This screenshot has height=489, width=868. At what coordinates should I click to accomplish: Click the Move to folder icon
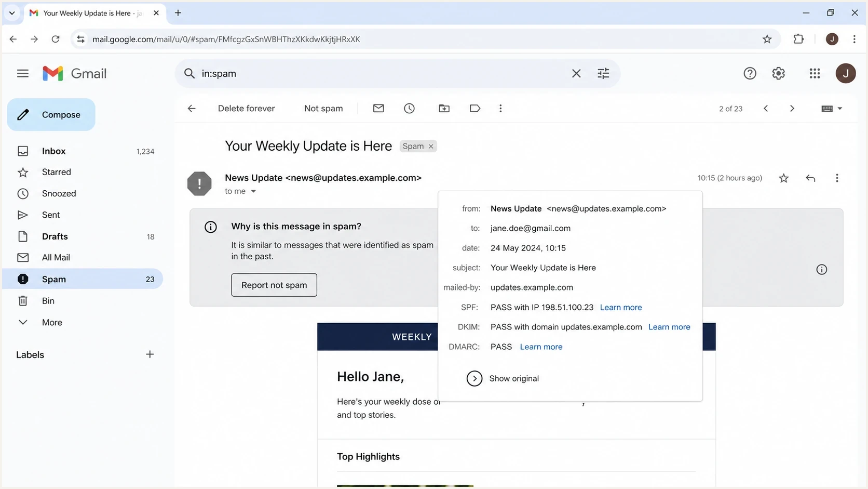click(x=444, y=108)
